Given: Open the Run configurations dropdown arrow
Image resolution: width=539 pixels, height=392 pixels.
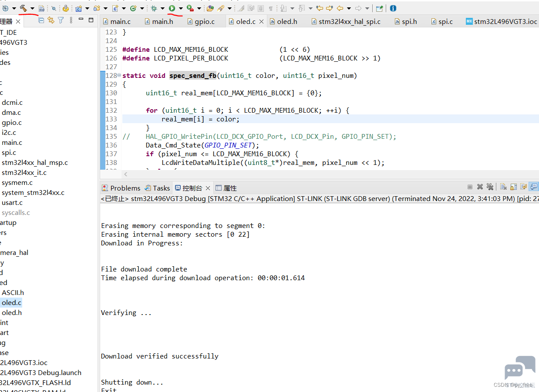Looking at the screenshot, I should tap(181, 8).
